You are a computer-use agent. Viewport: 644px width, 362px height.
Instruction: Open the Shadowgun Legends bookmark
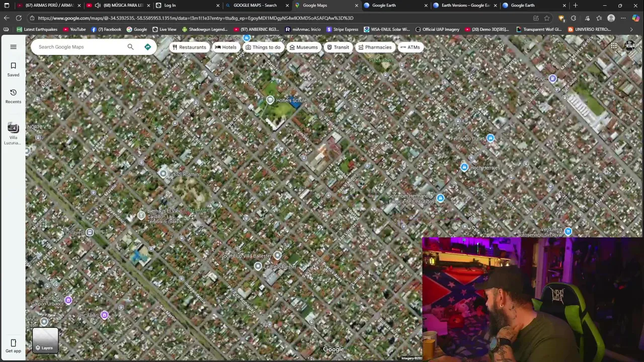pos(205,29)
